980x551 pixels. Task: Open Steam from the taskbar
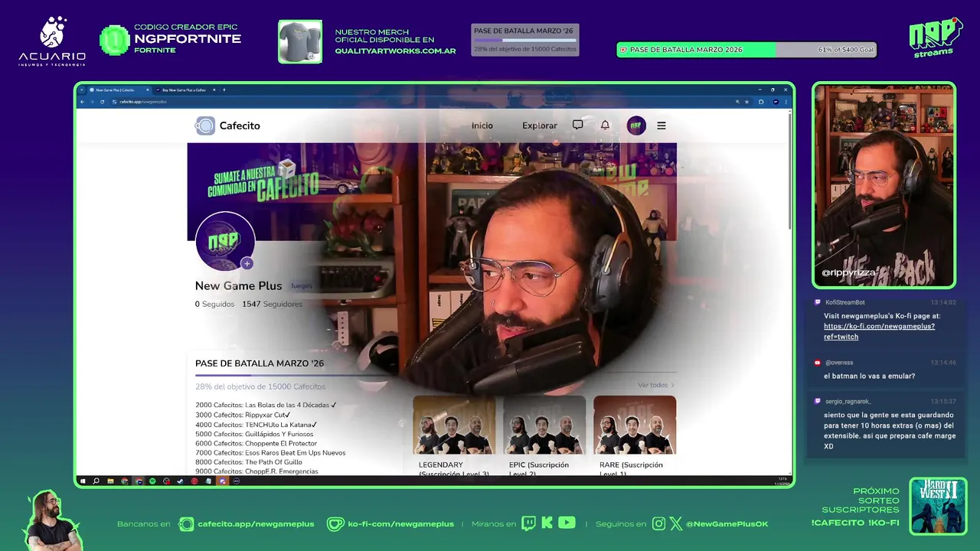[x=180, y=481]
